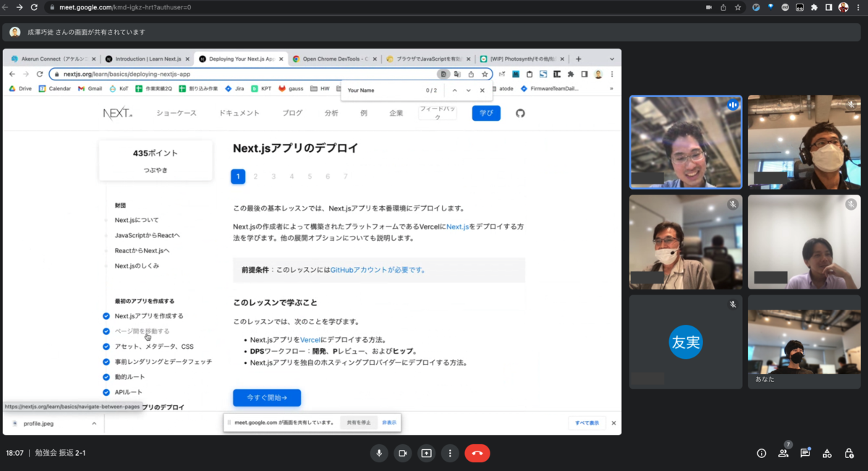Image resolution: width=868 pixels, height=471 pixels.
Task: Open sidebar item 動的ルート
Action: click(129, 377)
